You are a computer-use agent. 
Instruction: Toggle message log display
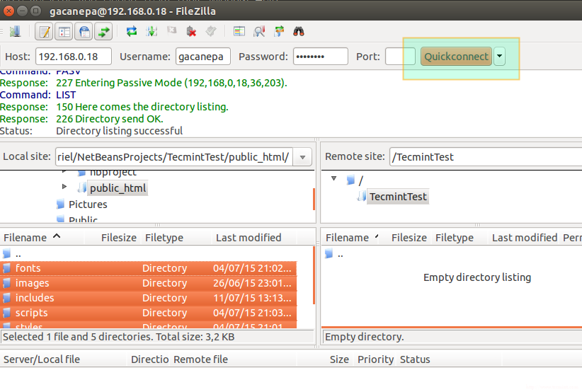tap(45, 31)
